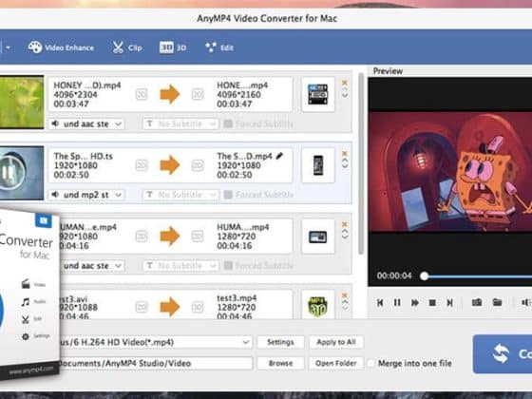Take a snapshot with the camera icon

pos(477,302)
